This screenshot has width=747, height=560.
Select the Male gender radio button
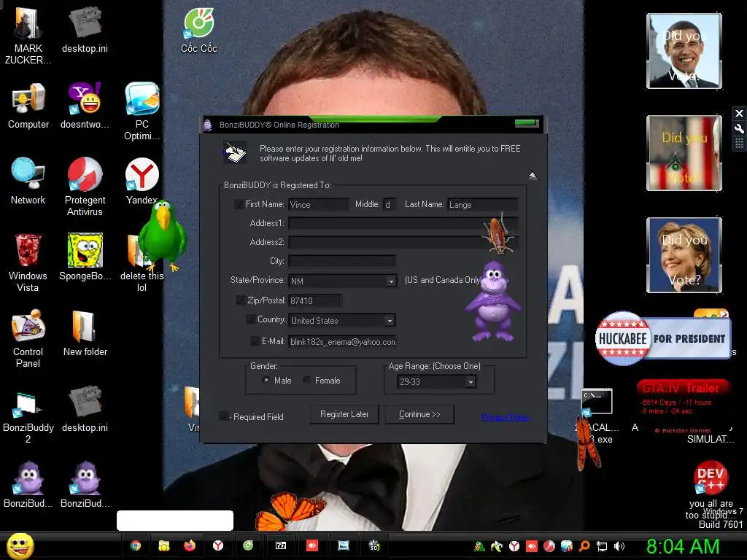(x=266, y=380)
